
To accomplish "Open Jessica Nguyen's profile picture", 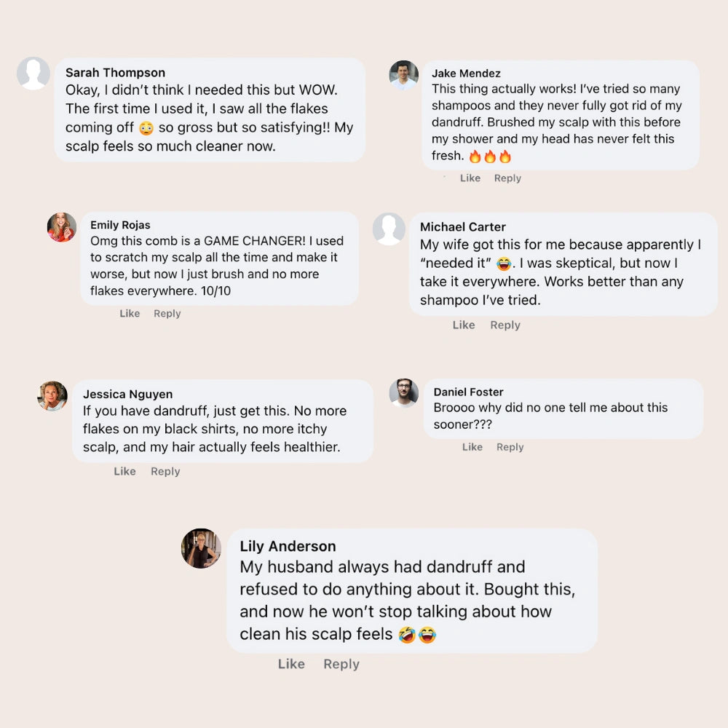I will [52, 396].
